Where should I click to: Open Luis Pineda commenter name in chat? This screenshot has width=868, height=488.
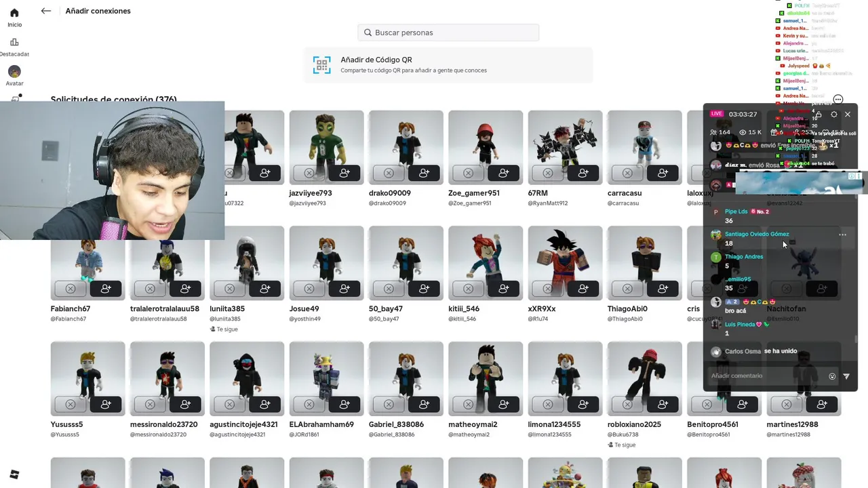coord(740,325)
